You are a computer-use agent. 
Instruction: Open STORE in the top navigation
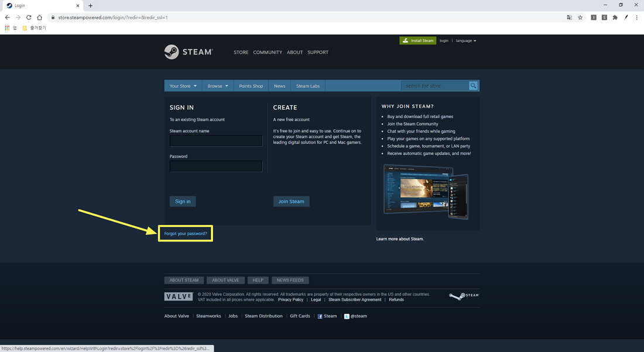[x=241, y=52]
